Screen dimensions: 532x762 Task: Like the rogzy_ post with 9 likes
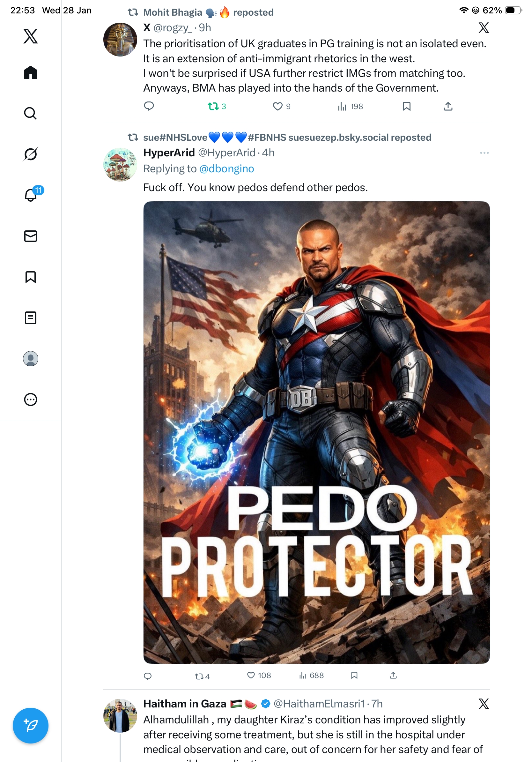(281, 106)
